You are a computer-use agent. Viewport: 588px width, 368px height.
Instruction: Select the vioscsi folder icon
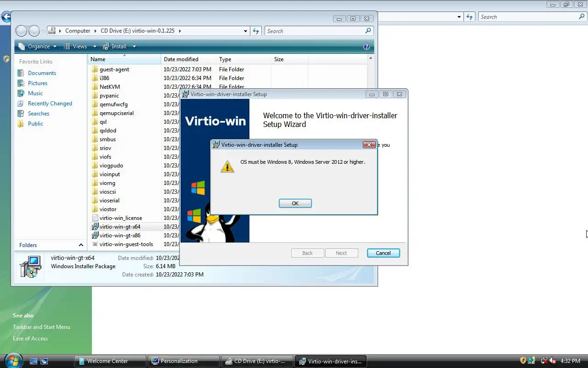pos(95,192)
